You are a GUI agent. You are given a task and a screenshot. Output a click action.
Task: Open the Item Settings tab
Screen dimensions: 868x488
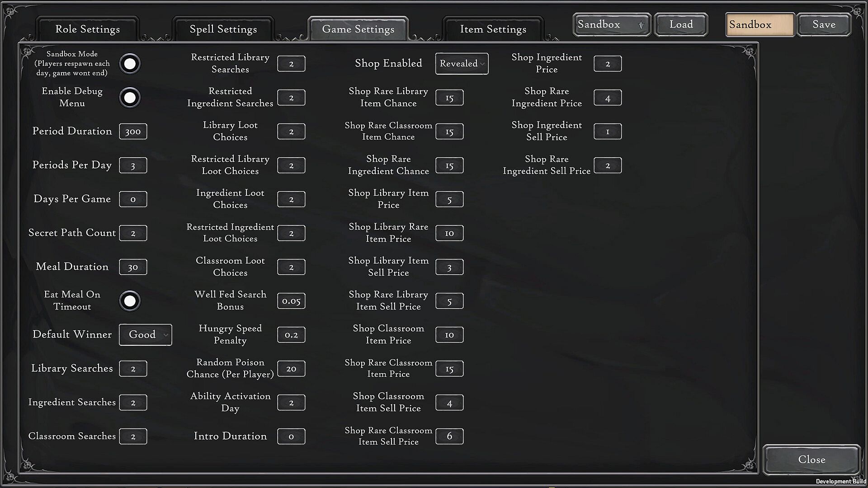493,29
